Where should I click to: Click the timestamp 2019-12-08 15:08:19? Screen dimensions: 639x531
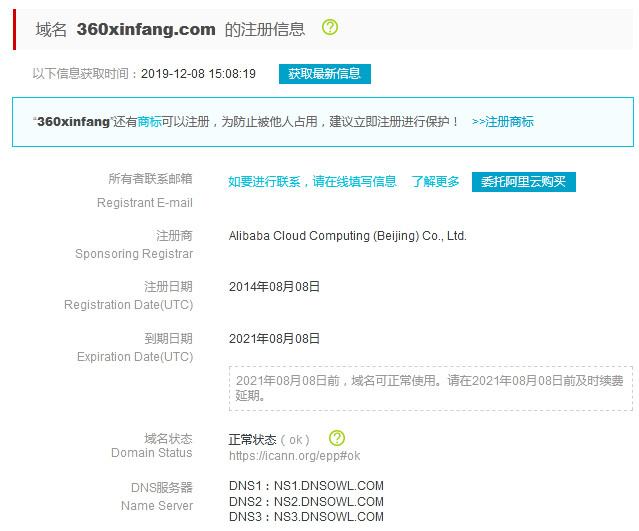[x=198, y=74]
